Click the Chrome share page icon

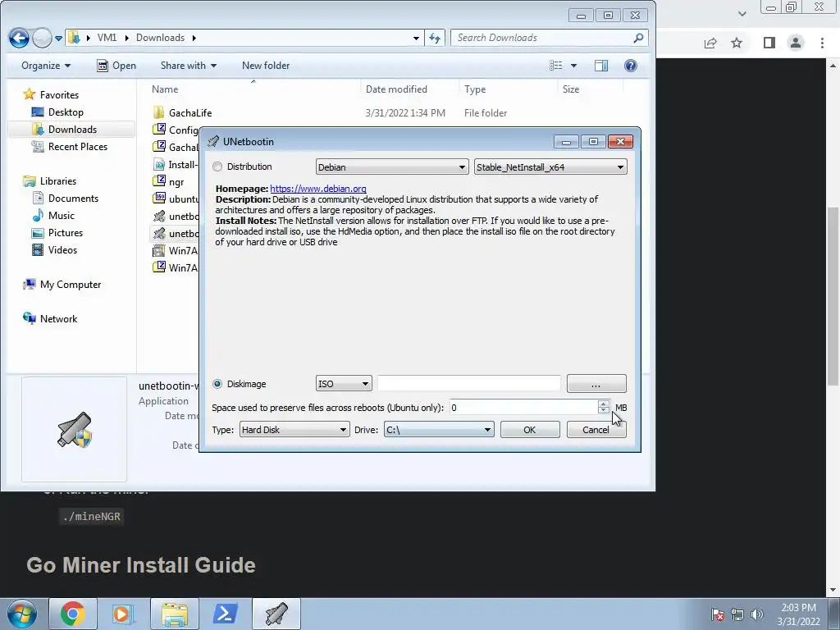click(710, 43)
